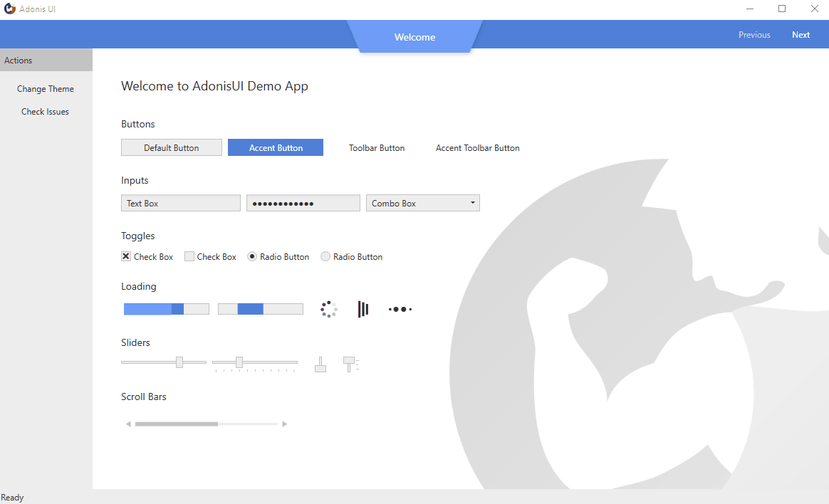Image resolution: width=829 pixels, height=504 pixels.
Task: Click the Accent Toolbar Button
Action: (477, 148)
